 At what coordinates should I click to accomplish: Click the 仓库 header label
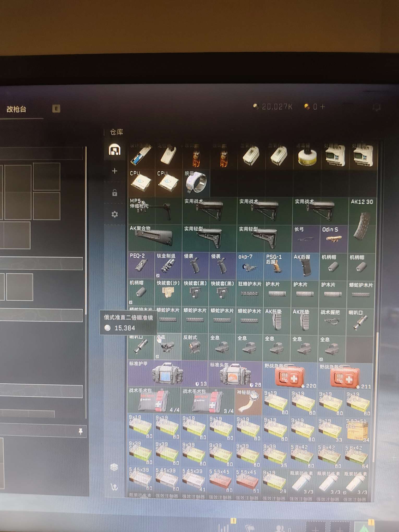(116, 132)
